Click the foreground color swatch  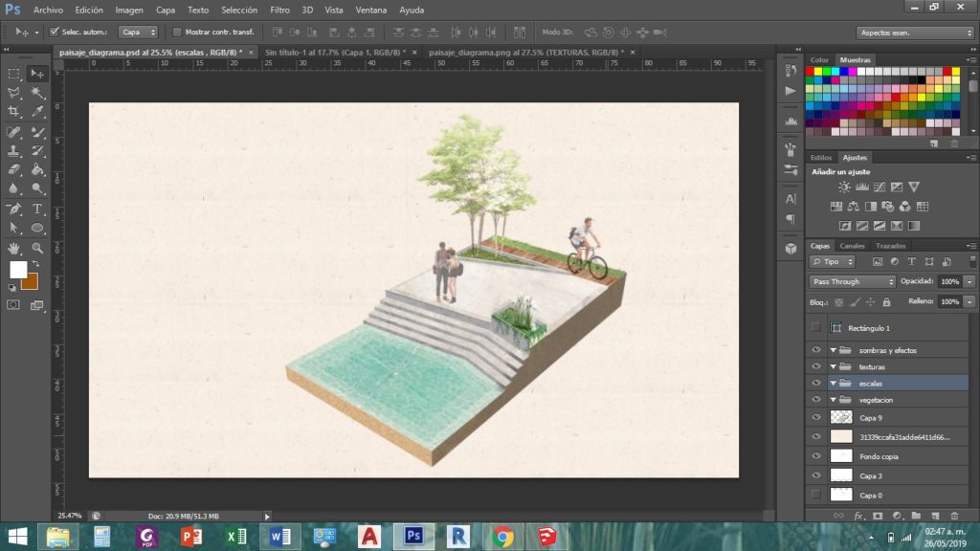coord(17,270)
